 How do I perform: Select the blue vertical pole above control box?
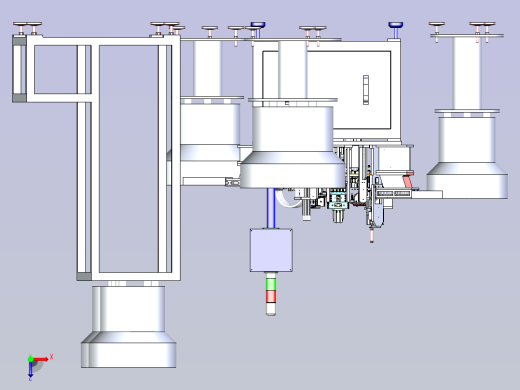tap(271, 208)
